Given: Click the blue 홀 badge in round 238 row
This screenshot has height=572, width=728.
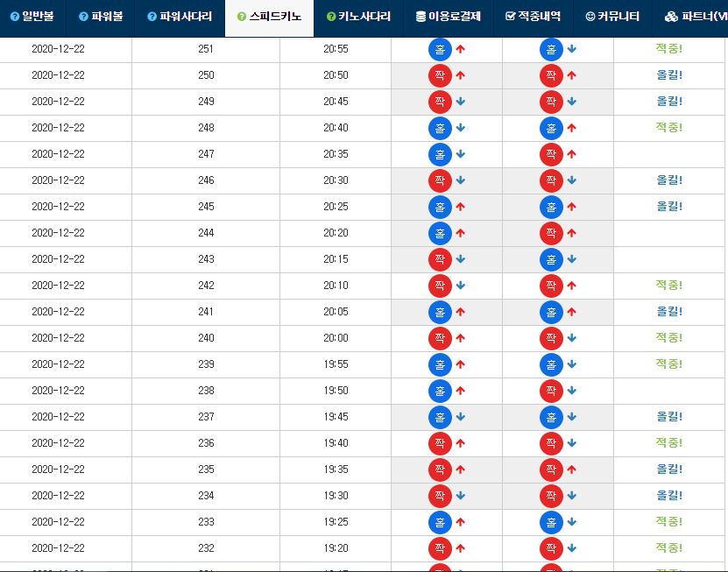Looking at the screenshot, I should pos(440,391).
